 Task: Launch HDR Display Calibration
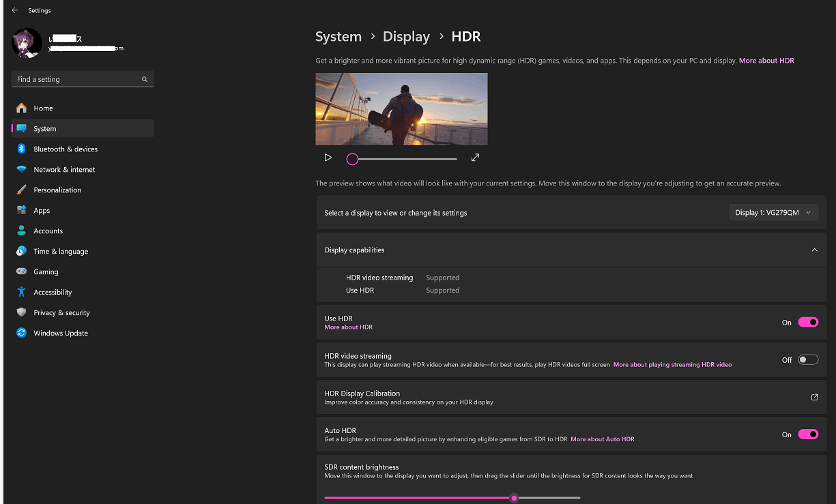(x=814, y=396)
